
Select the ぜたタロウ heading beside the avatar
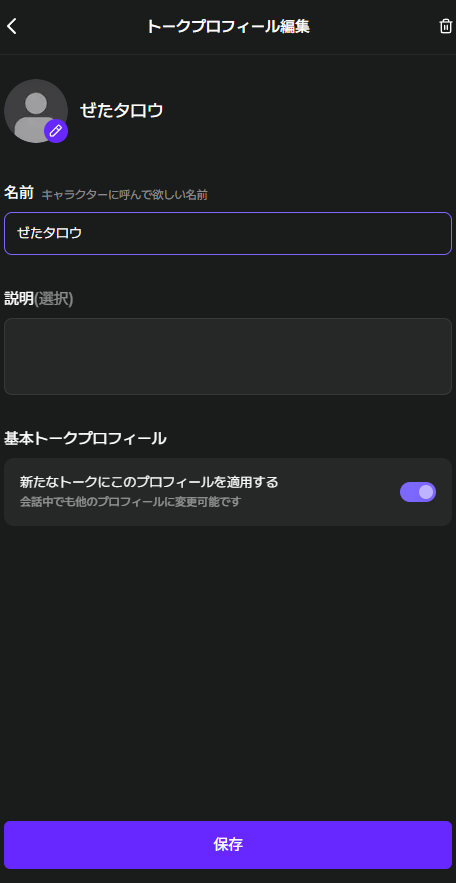click(x=122, y=110)
